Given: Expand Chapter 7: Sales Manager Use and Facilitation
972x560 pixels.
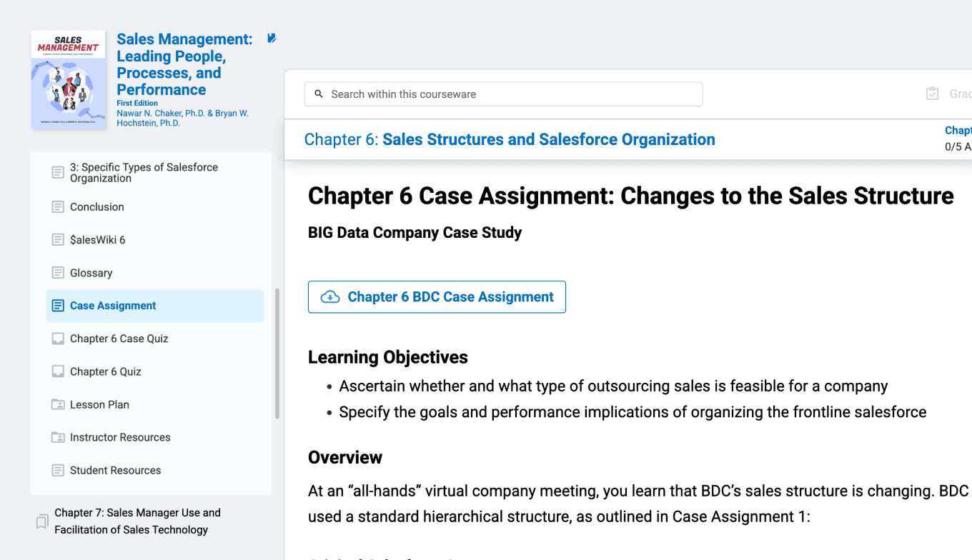Looking at the screenshot, I should [x=137, y=521].
